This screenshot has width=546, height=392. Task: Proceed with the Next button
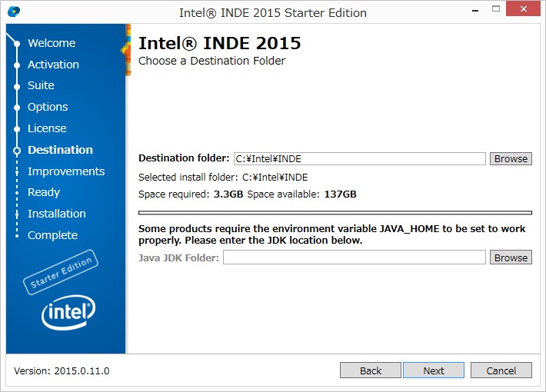[x=433, y=370]
